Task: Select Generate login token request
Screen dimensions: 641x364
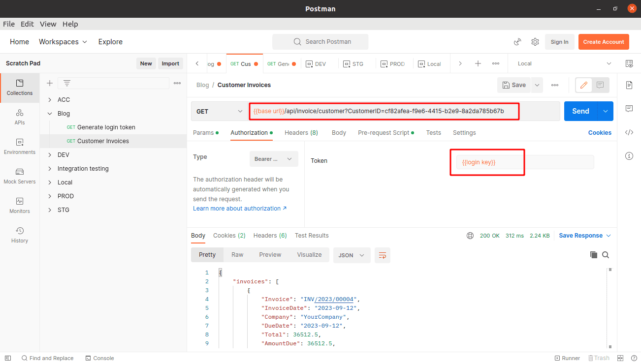Action: pos(106,127)
